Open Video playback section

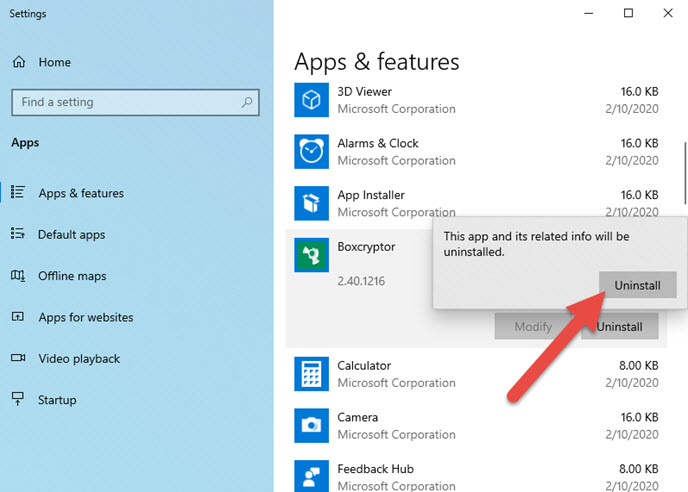[79, 359]
